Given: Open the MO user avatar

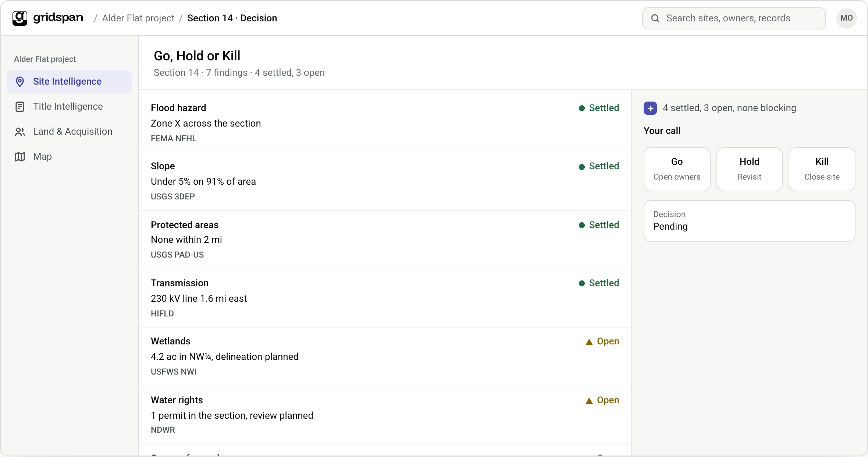Looking at the screenshot, I should [x=847, y=18].
